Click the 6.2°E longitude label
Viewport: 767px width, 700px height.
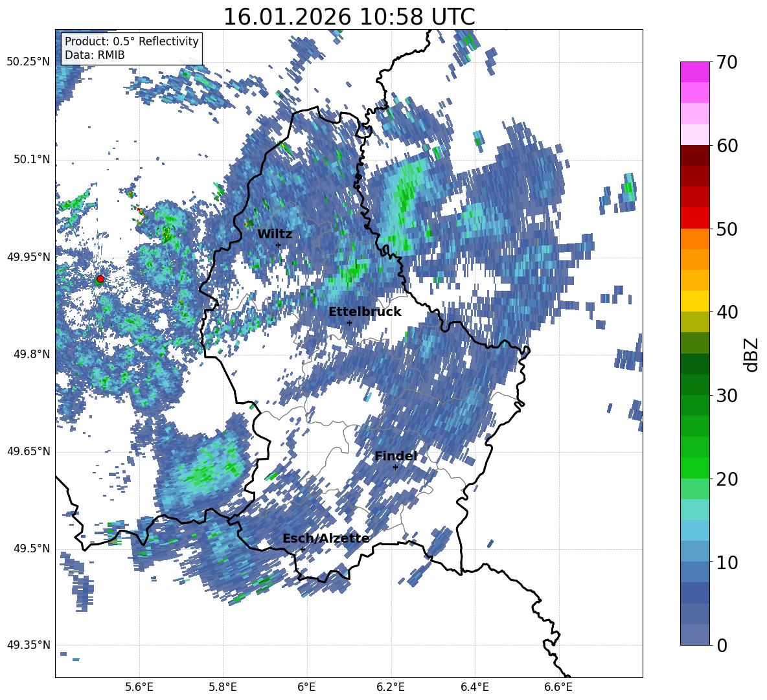(x=391, y=688)
